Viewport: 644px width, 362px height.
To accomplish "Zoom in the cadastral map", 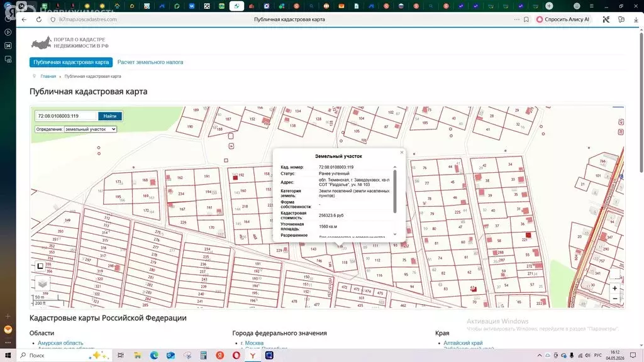I will (x=614, y=288).
